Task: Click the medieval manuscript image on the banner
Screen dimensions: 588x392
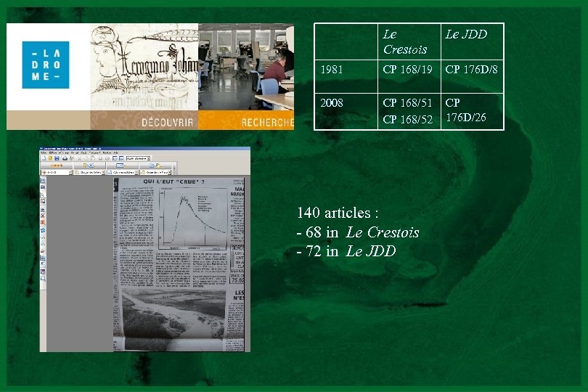Action: 144,67
